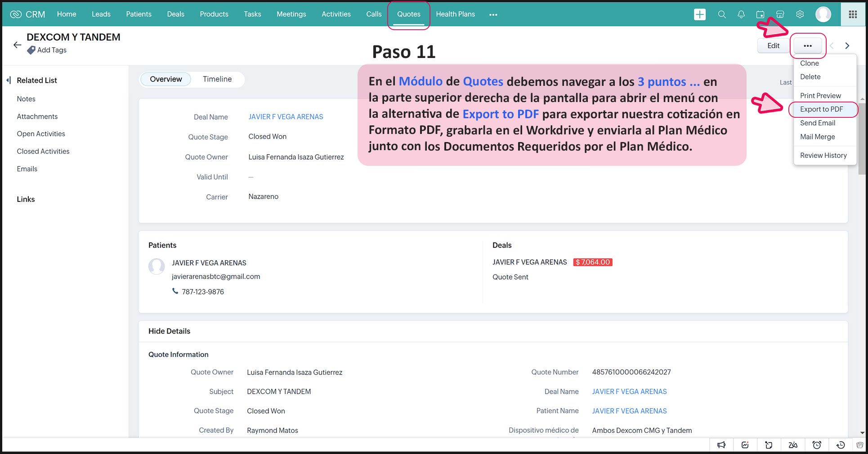This screenshot has height=454, width=868.
Task: Open the marketplace store icon
Action: click(x=780, y=14)
